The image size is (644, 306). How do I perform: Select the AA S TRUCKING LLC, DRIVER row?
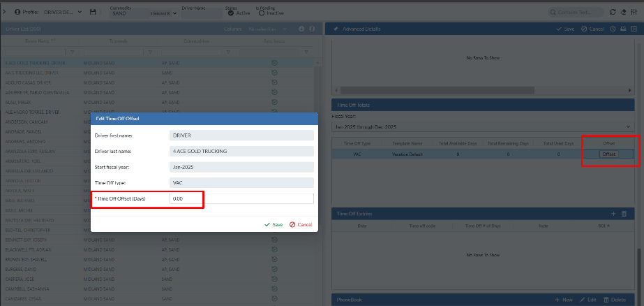(x=157, y=73)
